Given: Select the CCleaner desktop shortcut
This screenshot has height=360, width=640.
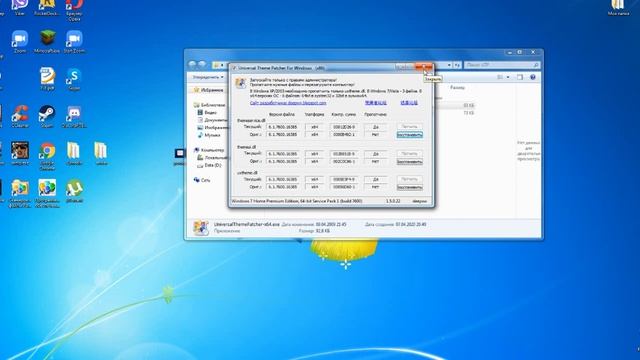Looking at the screenshot, I should pos(20,116).
